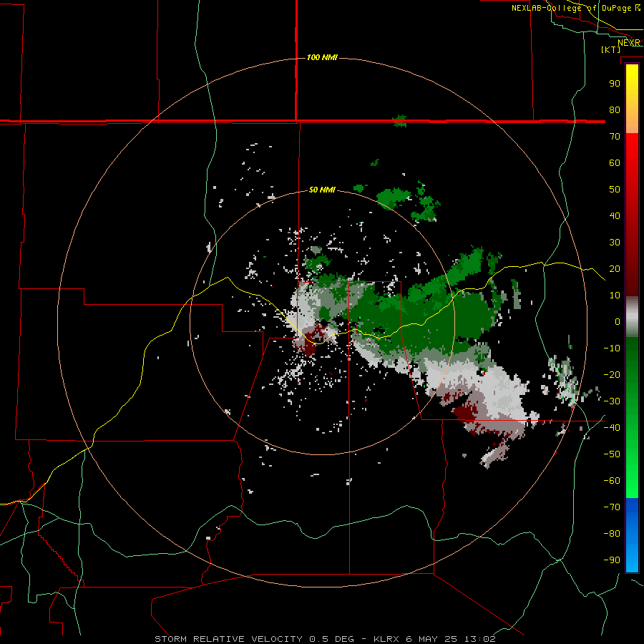This screenshot has width=644, height=644.
Task: Click the -90 value on the velocity scale
Action: [x=612, y=560]
